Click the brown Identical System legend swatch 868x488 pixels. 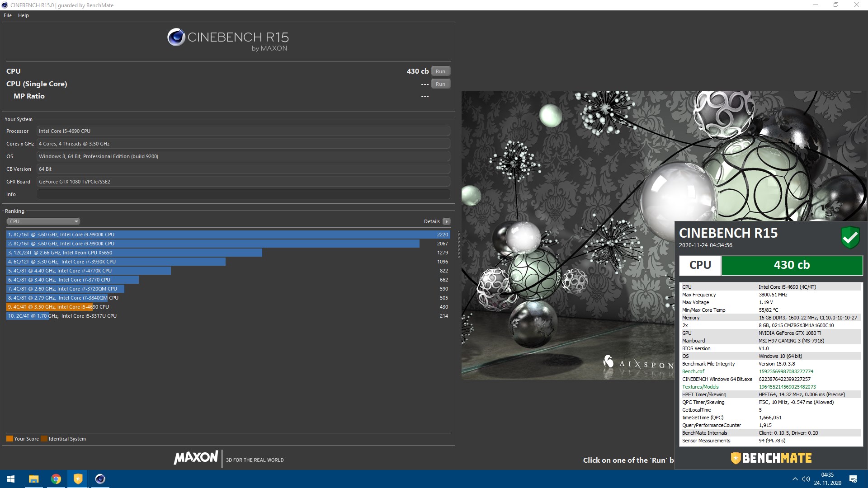click(44, 439)
